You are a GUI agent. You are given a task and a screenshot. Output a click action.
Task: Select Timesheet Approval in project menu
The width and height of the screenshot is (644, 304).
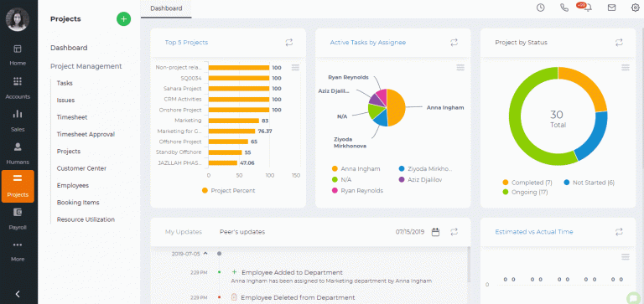(x=86, y=134)
